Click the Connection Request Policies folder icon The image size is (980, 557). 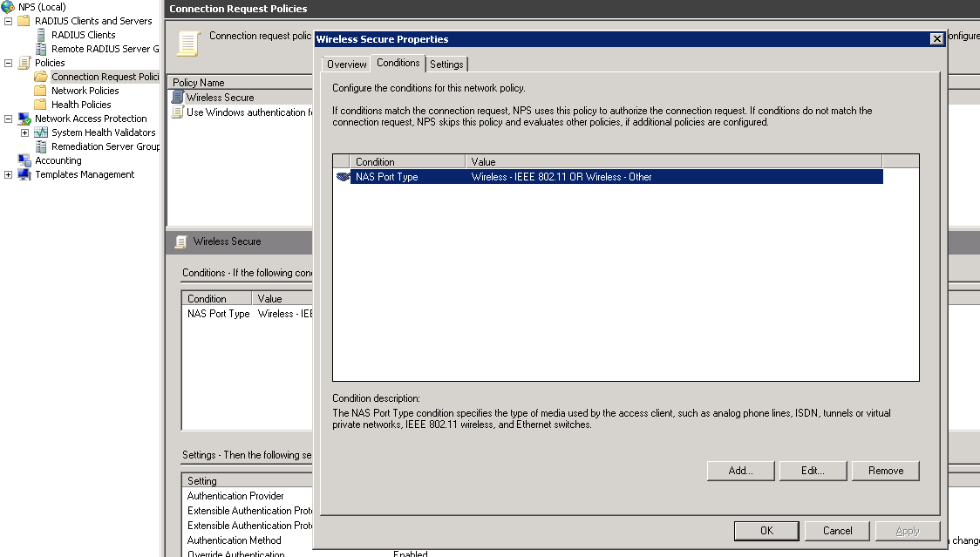[41, 77]
